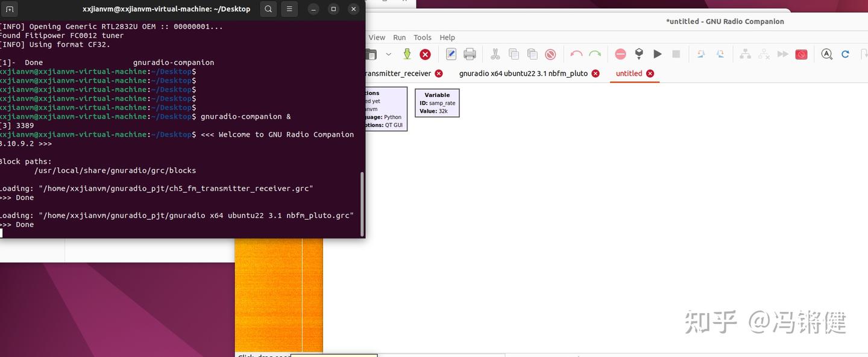Click the terminal search icon
This screenshot has width=868, height=357.
pos(268,8)
